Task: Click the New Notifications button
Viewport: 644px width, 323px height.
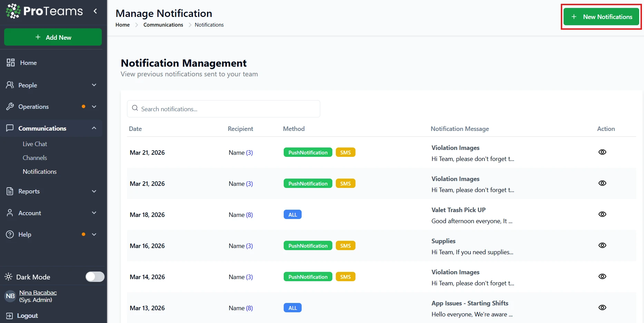Action: (x=601, y=17)
